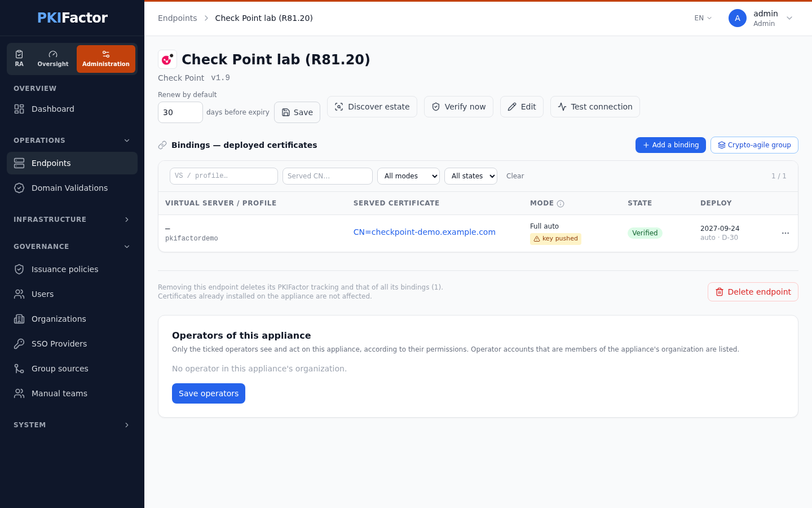Open the EN language dropdown
This screenshot has width=812, height=508.
[x=703, y=18]
